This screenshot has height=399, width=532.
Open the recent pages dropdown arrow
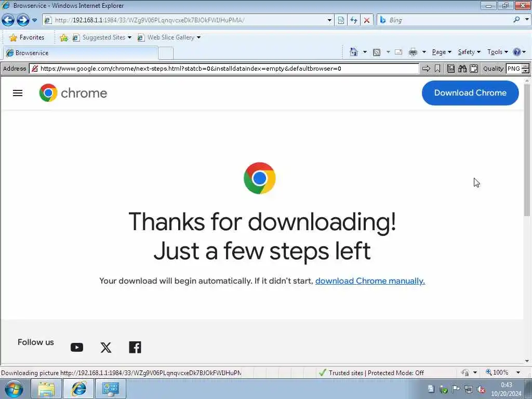click(x=35, y=20)
